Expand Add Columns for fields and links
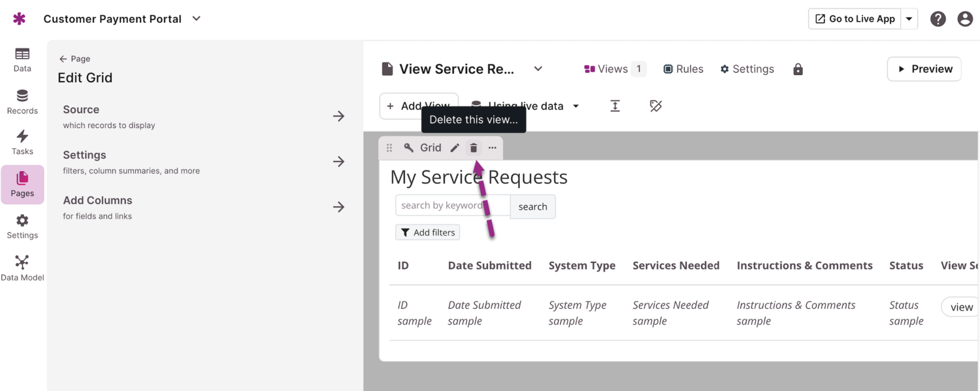The height and width of the screenshot is (391, 980). (x=204, y=207)
